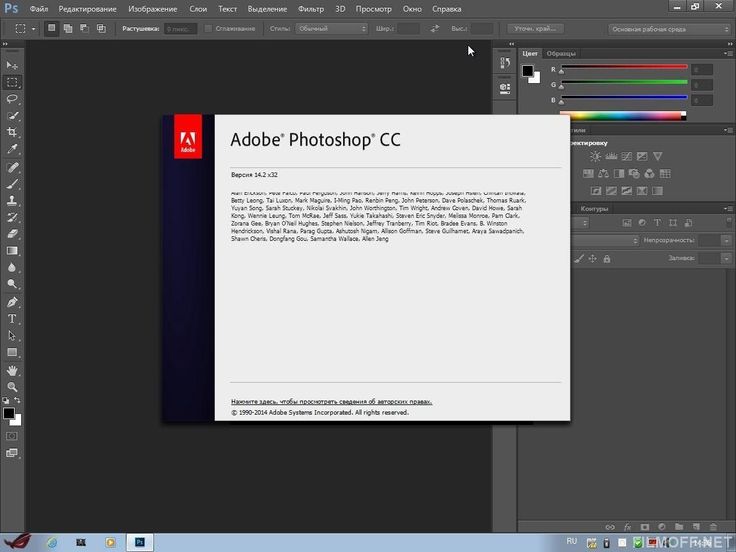
Task: Open the Заливка dropdown arrow
Action: (726, 258)
